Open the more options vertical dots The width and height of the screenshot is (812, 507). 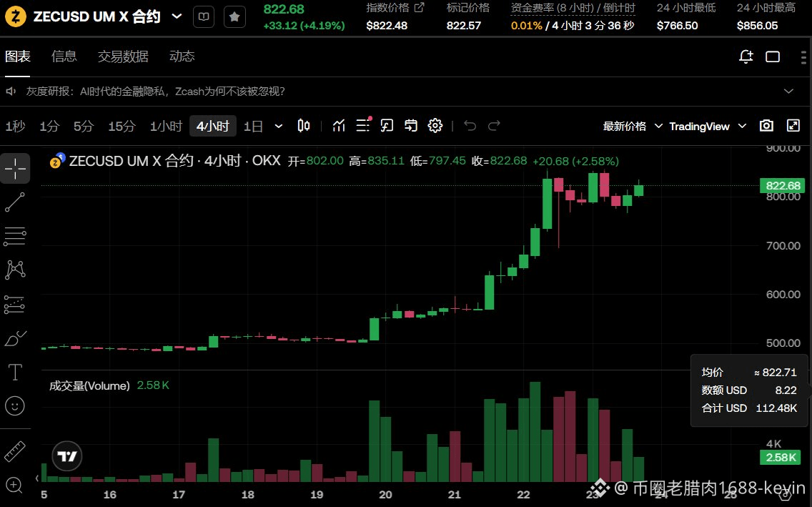pyautogui.click(x=803, y=56)
